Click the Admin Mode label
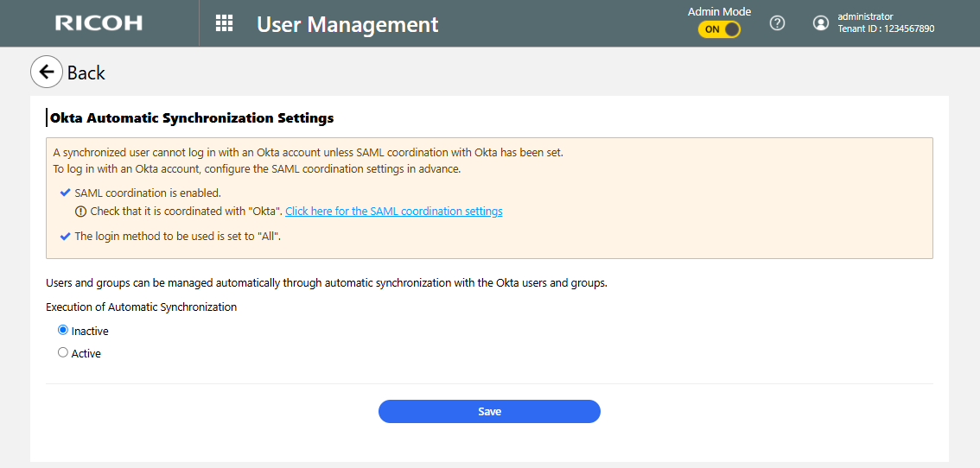 (719, 12)
